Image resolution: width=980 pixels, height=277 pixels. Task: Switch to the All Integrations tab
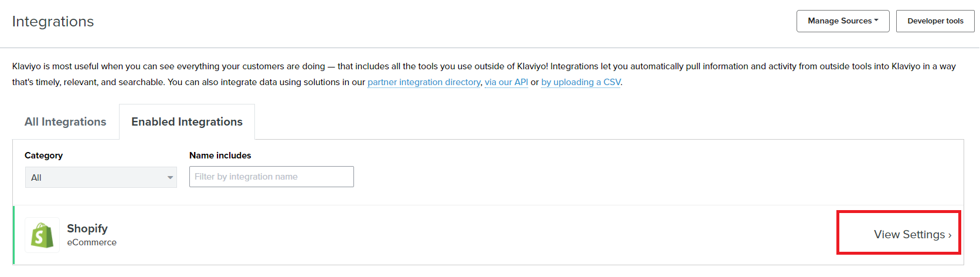pyautogui.click(x=66, y=121)
